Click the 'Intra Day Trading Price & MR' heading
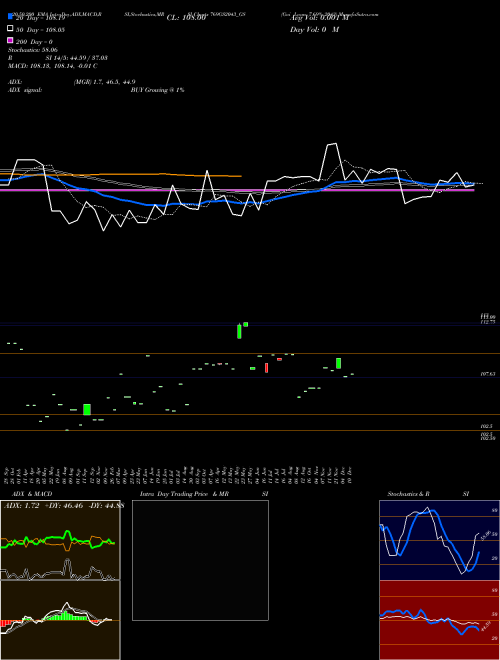 [184, 494]
